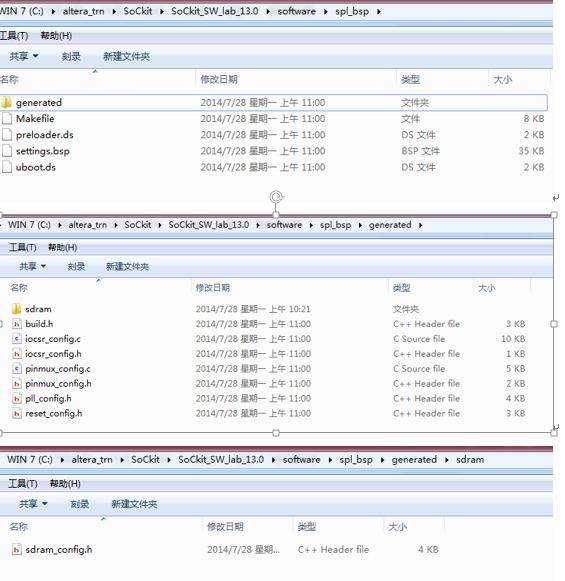The height and width of the screenshot is (581, 565).
Task: Click sdram in the bottom address bar
Action: pyautogui.click(x=470, y=460)
